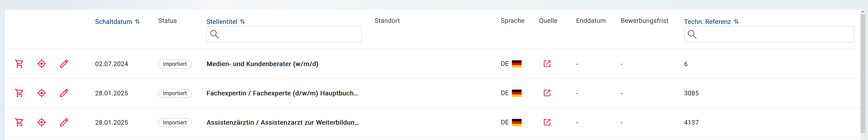
Task: Click cart icon for Assistenzärztin row
Action: pos(19,123)
